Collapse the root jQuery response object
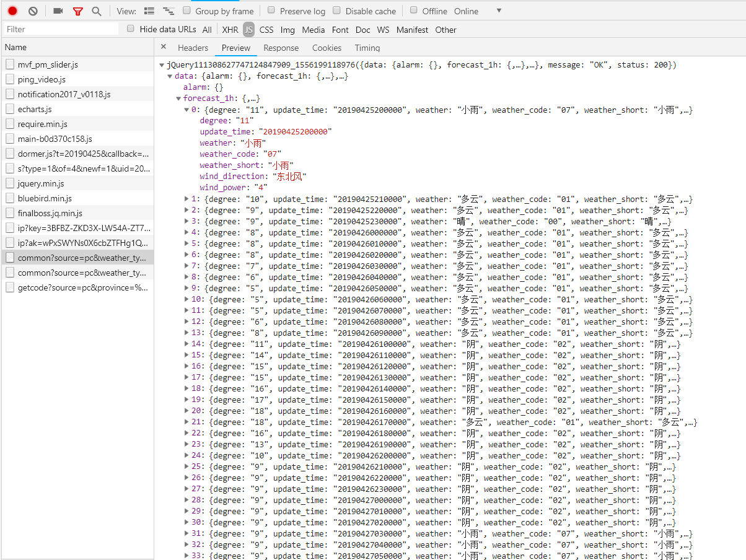Viewport: 746px width, 560px height. pos(162,65)
